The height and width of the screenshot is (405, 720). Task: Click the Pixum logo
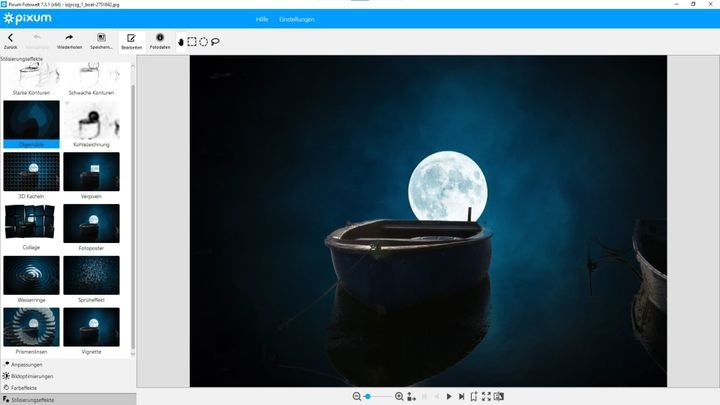[x=28, y=18]
